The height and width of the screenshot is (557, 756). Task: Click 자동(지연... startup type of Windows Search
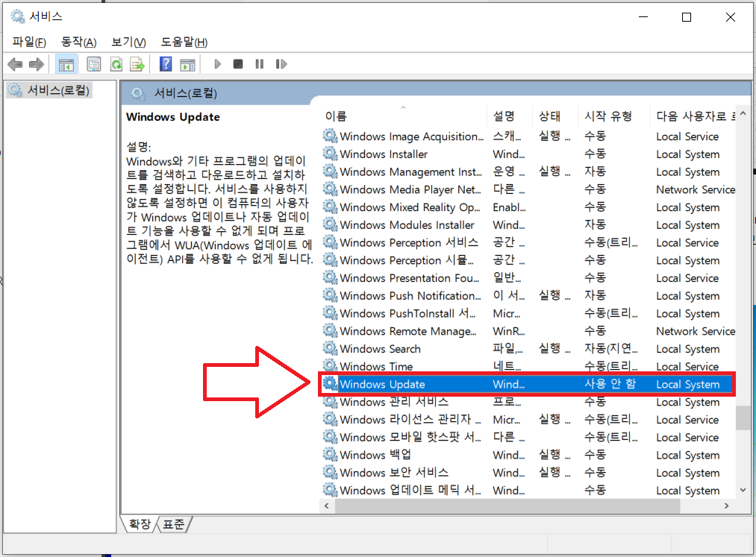(611, 348)
